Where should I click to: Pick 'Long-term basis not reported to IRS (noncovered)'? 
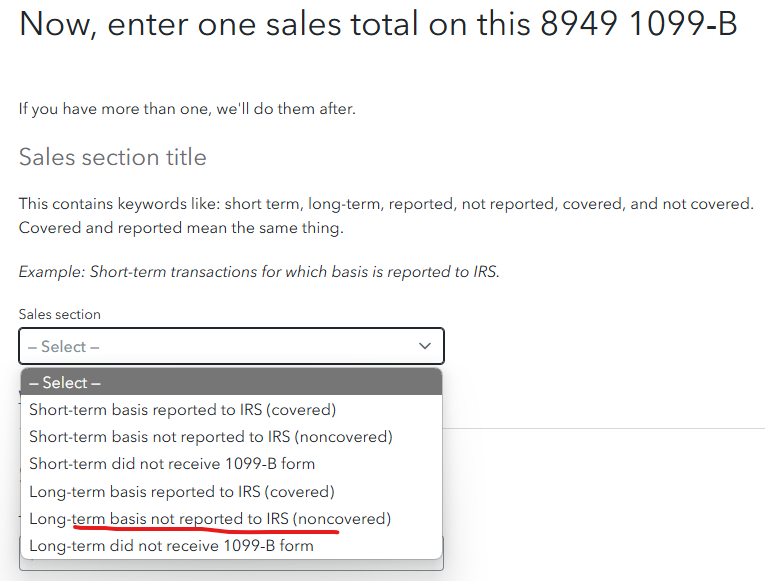point(231,519)
